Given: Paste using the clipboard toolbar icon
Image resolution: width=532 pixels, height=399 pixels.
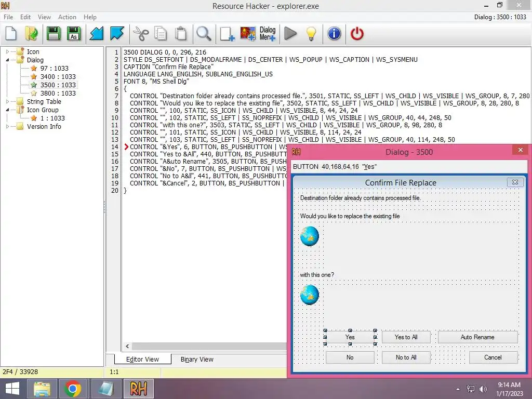Looking at the screenshot, I should point(181,34).
